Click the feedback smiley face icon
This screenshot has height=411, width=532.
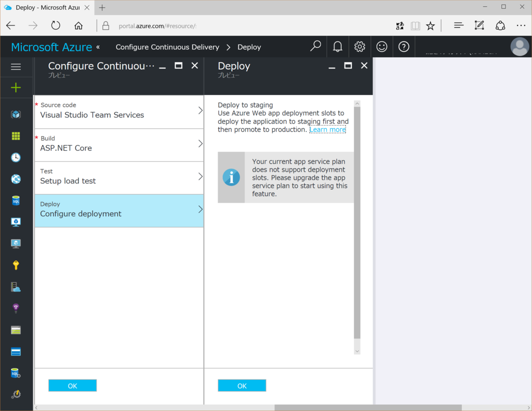[382, 46]
